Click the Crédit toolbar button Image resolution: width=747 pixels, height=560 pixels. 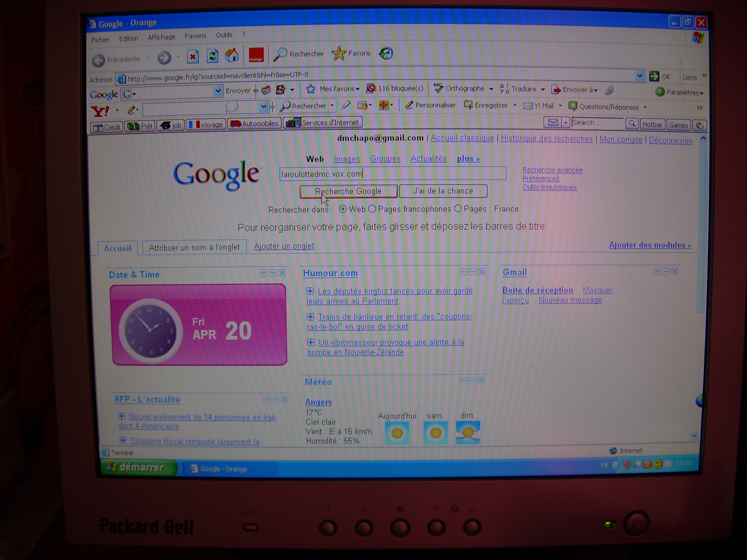pos(107,127)
